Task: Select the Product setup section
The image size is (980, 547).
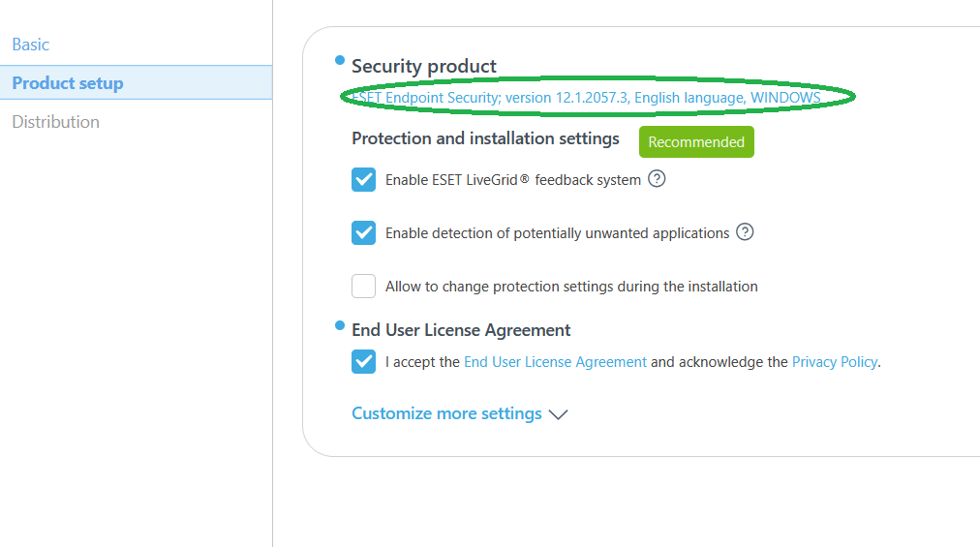Action: pos(68,83)
